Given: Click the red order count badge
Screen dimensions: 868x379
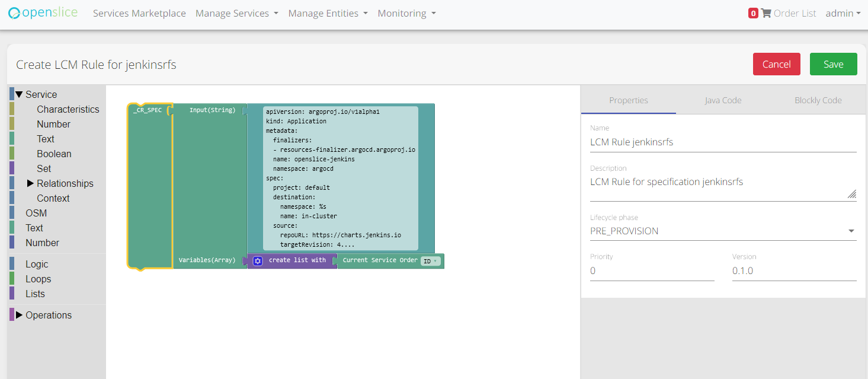Looking at the screenshot, I should (753, 13).
